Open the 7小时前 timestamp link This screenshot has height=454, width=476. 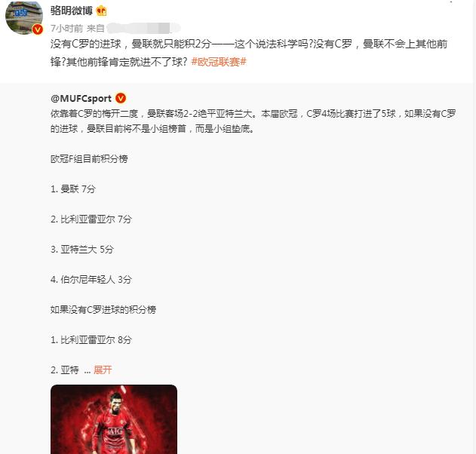coord(66,28)
